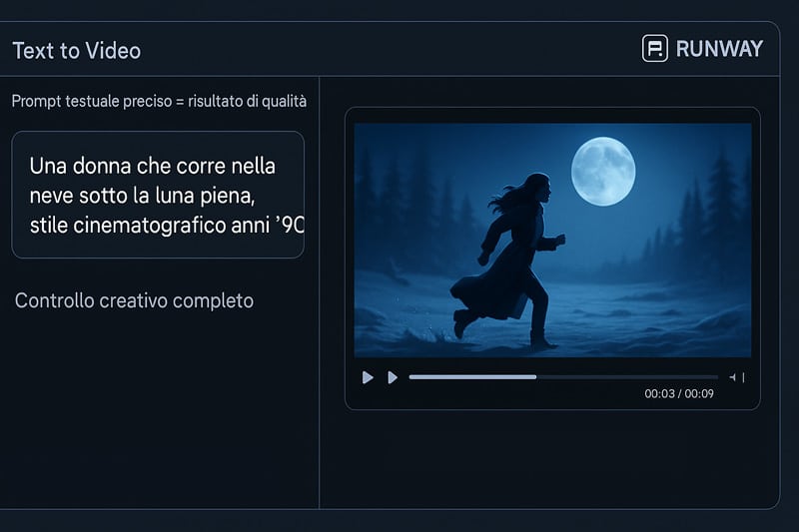
Task: Play the generated video
Action: pyautogui.click(x=368, y=377)
